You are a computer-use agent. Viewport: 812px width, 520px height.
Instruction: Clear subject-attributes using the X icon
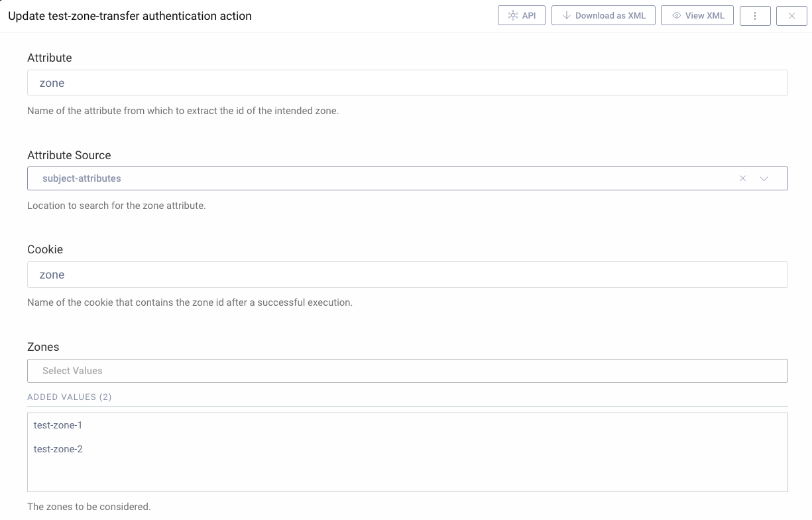742,178
